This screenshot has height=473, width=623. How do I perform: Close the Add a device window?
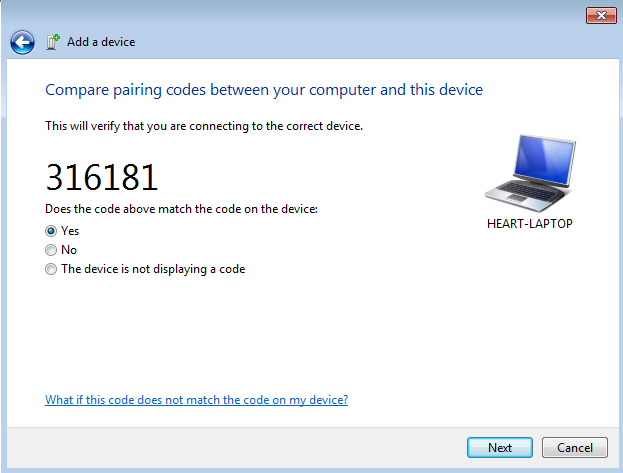[601, 16]
